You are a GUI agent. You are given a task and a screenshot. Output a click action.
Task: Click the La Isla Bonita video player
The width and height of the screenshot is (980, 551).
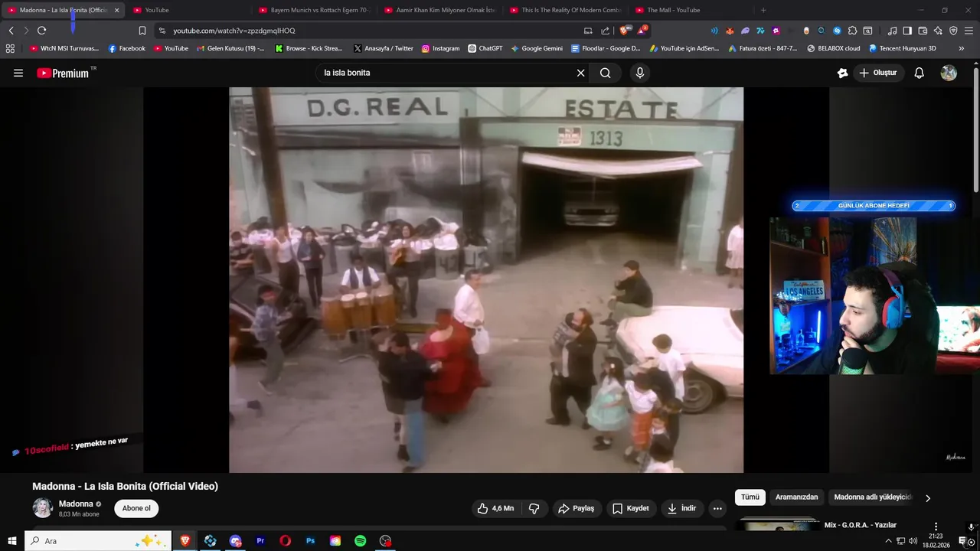point(486,280)
